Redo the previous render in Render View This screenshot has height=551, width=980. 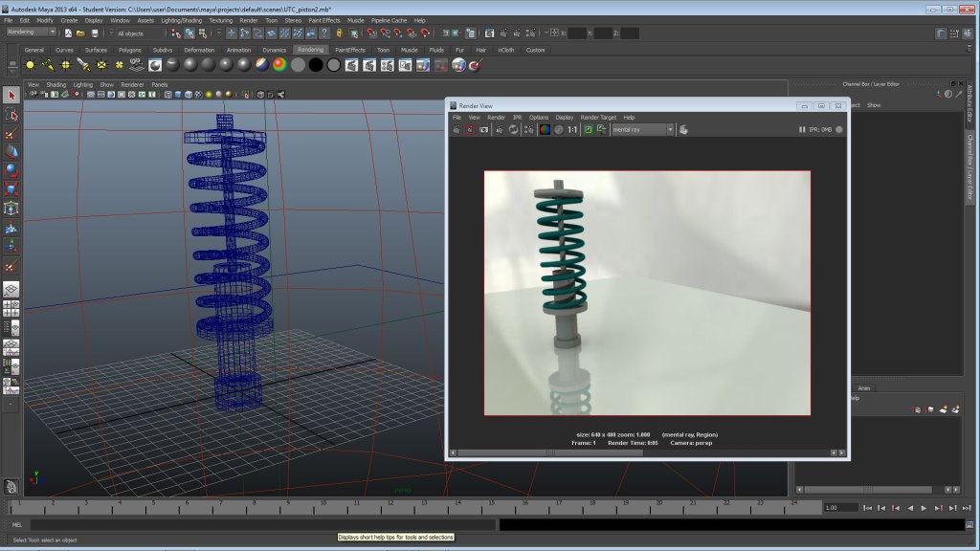pos(469,129)
